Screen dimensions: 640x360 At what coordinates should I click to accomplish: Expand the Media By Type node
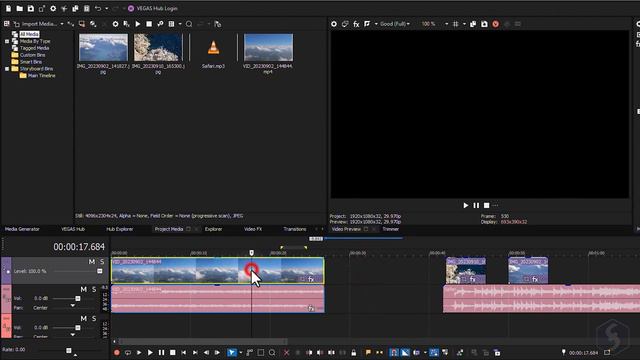7,41
